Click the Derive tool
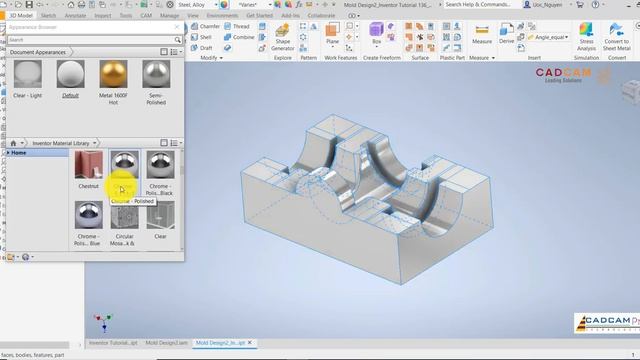Viewport: 640px width, 360px height. (506, 34)
